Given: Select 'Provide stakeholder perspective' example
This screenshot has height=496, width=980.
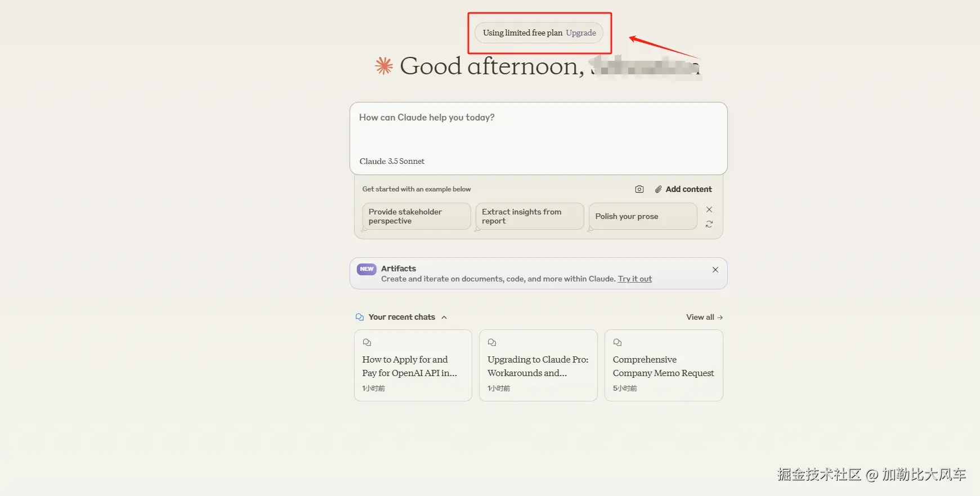Looking at the screenshot, I should point(417,216).
